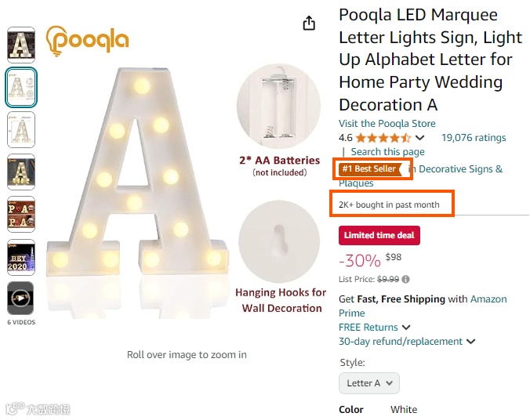Open the Decorative Signs & Plaques category link
530x420 pixels.
click(x=459, y=169)
